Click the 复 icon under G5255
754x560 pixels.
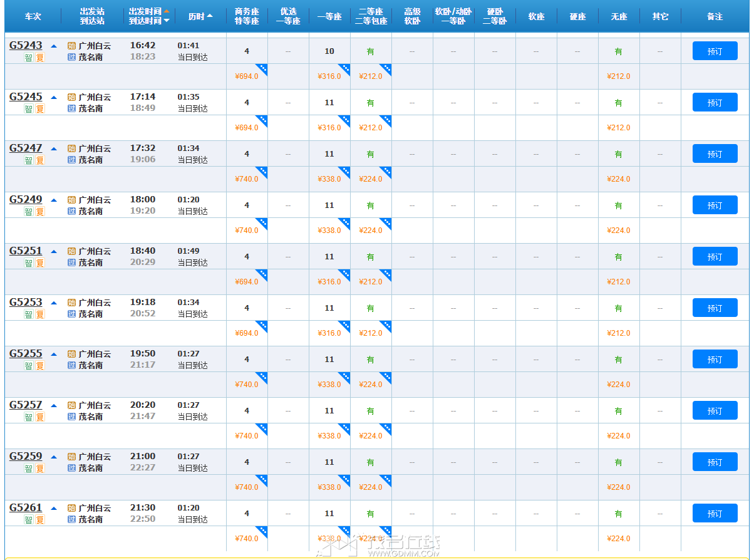pos(39,366)
